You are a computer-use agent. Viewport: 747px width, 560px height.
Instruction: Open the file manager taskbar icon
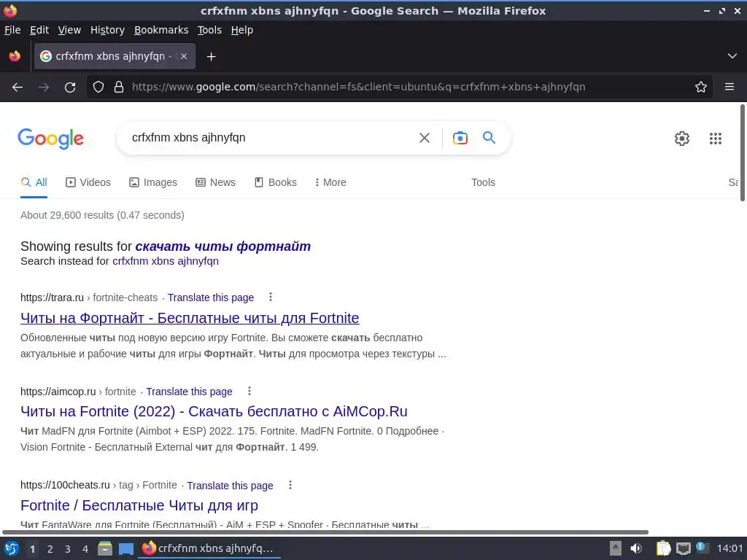(x=105, y=549)
